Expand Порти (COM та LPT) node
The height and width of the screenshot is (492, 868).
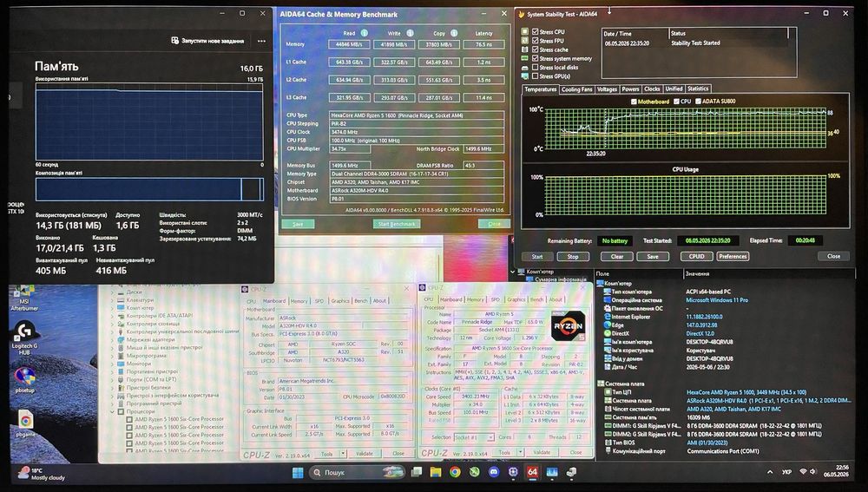[112, 380]
